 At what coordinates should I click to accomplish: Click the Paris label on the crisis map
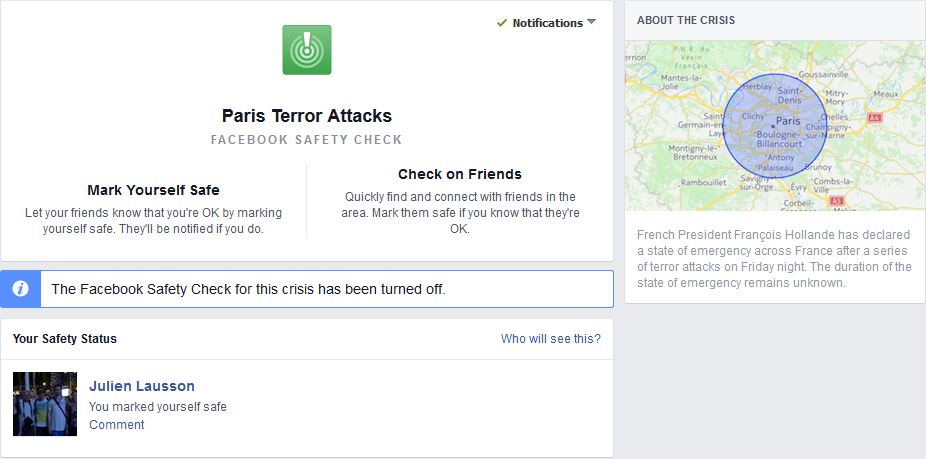788,121
